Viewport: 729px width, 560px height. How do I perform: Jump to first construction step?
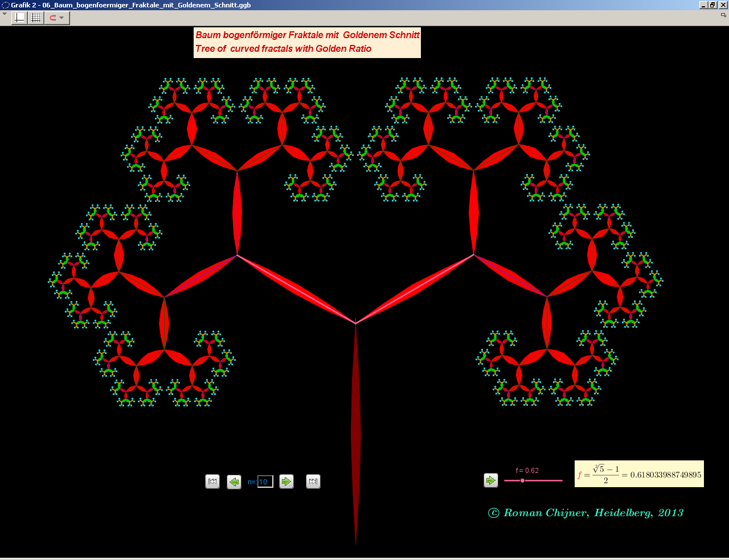(x=212, y=481)
